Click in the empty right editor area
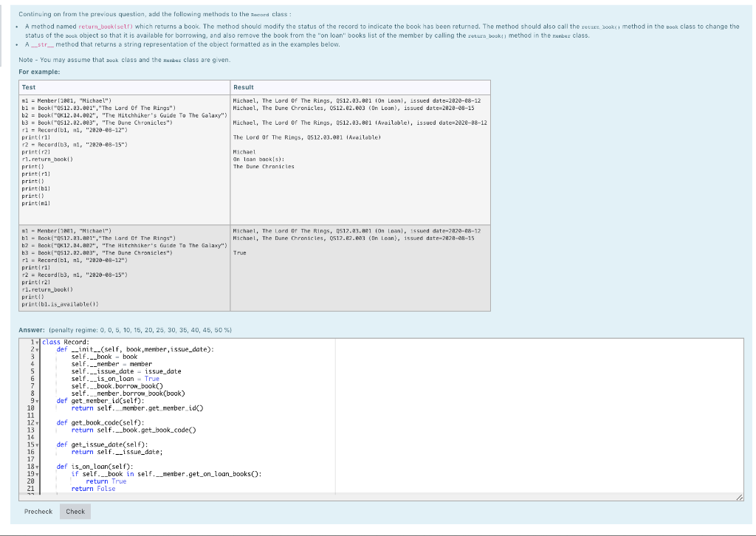Viewport: 756px width, 536px height. 539,416
